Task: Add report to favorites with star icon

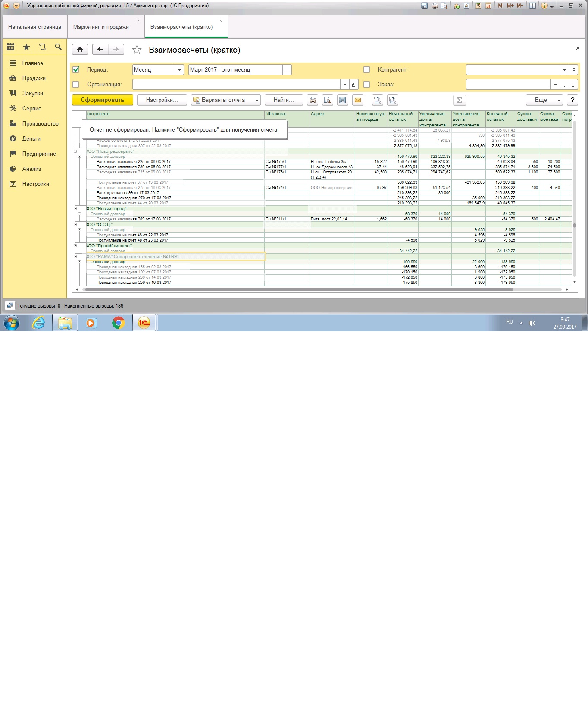Action: pyautogui.click(x=137, y=50)
